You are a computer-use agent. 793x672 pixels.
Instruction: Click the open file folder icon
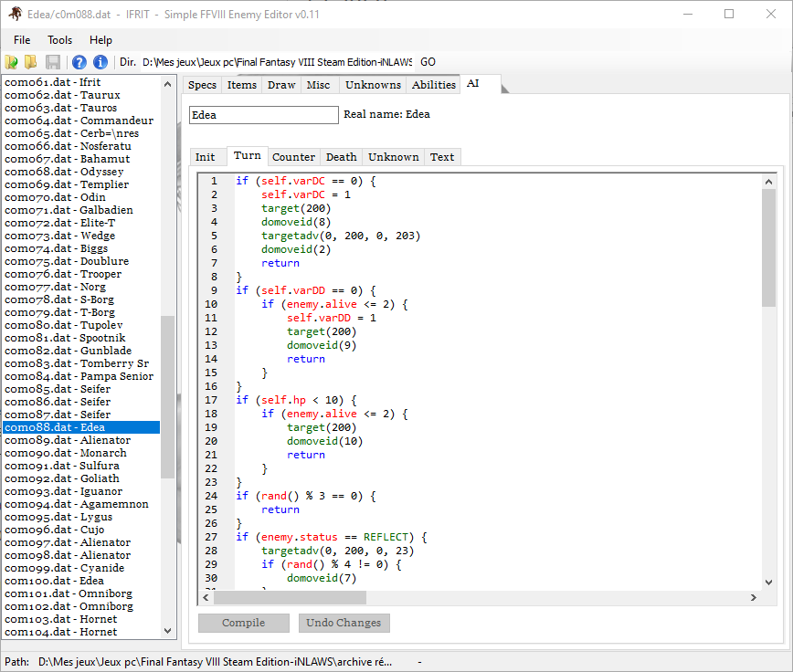[12, 62]
